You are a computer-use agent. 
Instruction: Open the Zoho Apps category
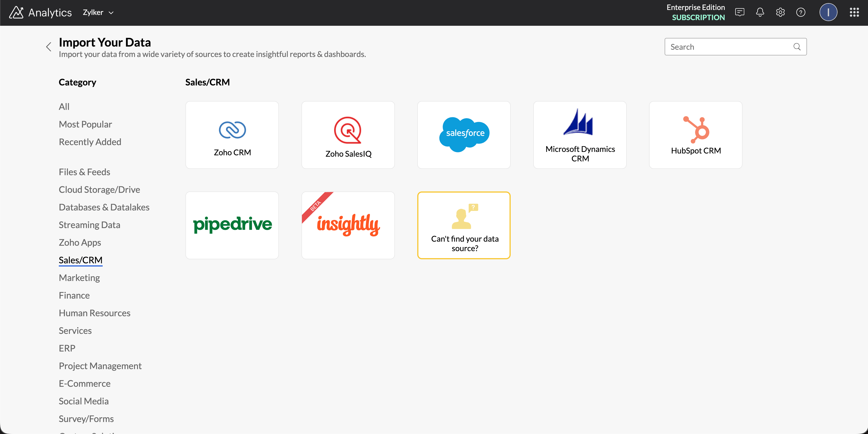click(x=80, y=242)
